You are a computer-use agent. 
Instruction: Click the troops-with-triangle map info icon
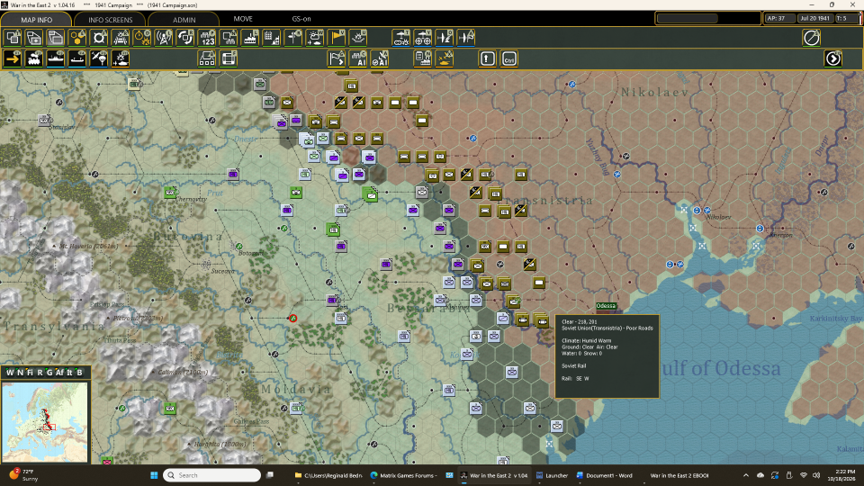click(121, 38)
